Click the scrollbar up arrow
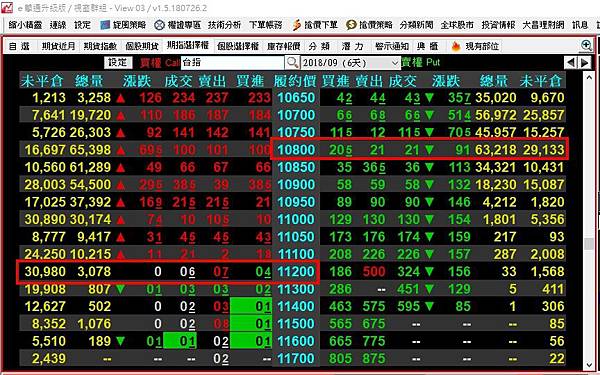This screenshot has width=600, height=375. click(x=589, y=78)
